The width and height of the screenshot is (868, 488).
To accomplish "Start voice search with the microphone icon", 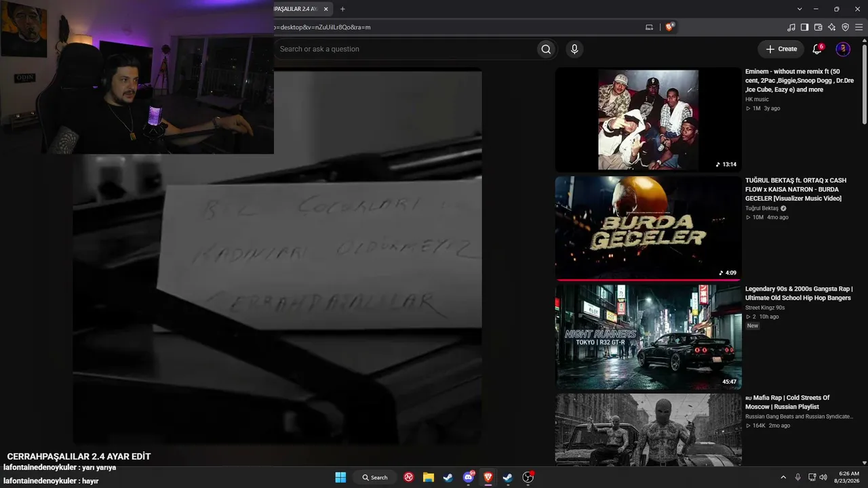I will [574, 49].
